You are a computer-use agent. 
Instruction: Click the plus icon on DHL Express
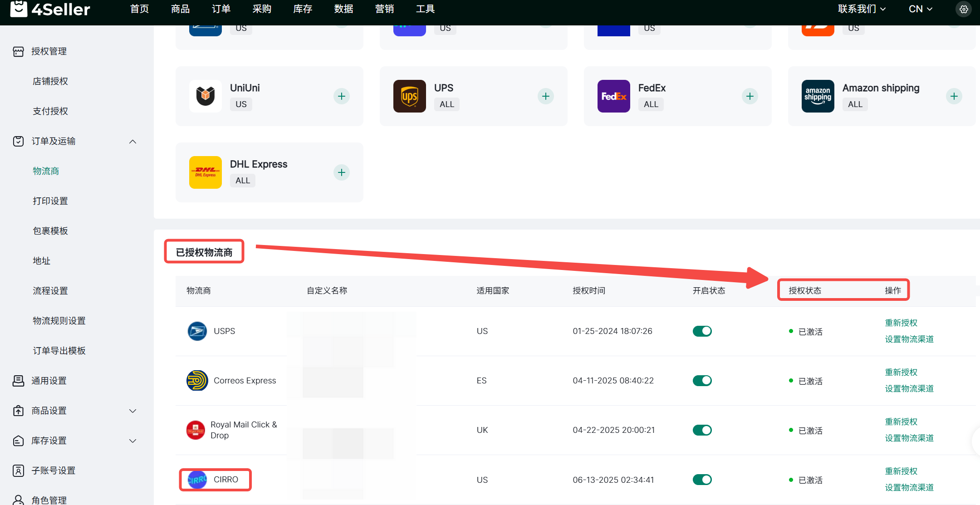(x=342, y=172)
